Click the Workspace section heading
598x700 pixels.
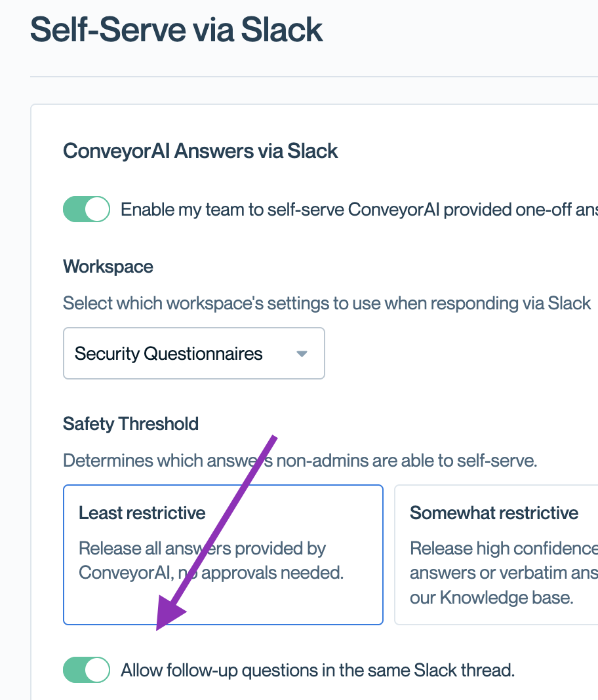(108, 267)
